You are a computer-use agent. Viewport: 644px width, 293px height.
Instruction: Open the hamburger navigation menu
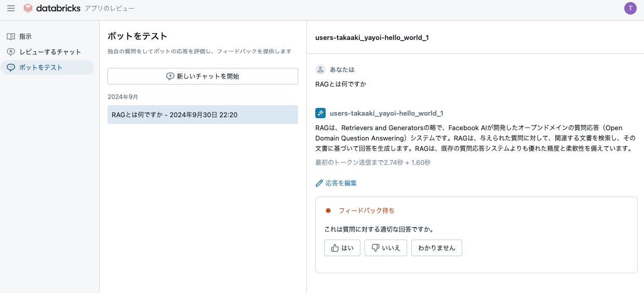11,8
